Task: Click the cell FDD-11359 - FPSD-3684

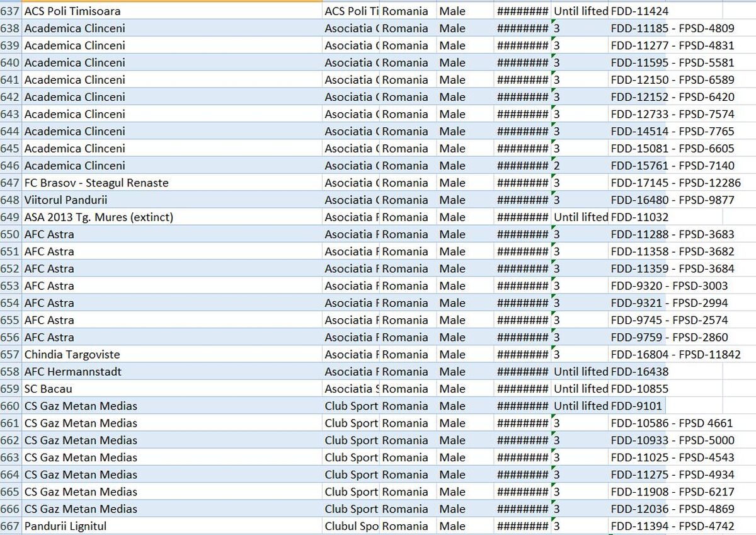Action: 672,268
